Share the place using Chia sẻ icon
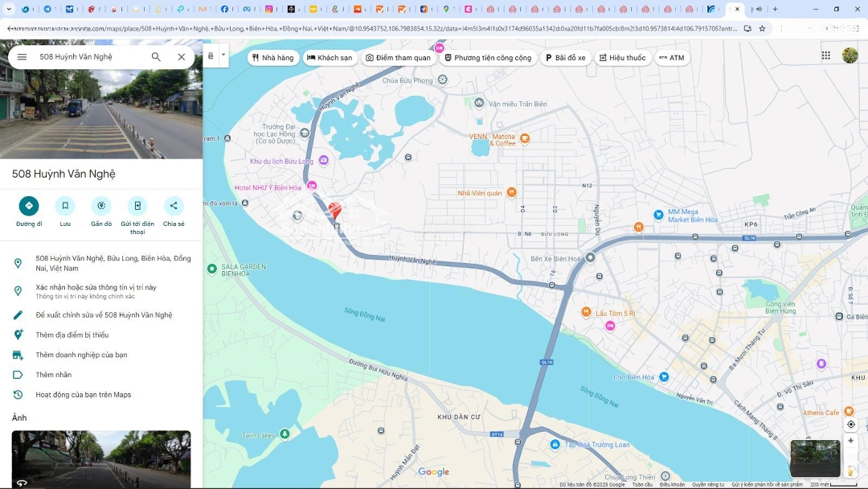Viewport: 868px width, 489px height. pyautogui.click(x=174, y=206)
